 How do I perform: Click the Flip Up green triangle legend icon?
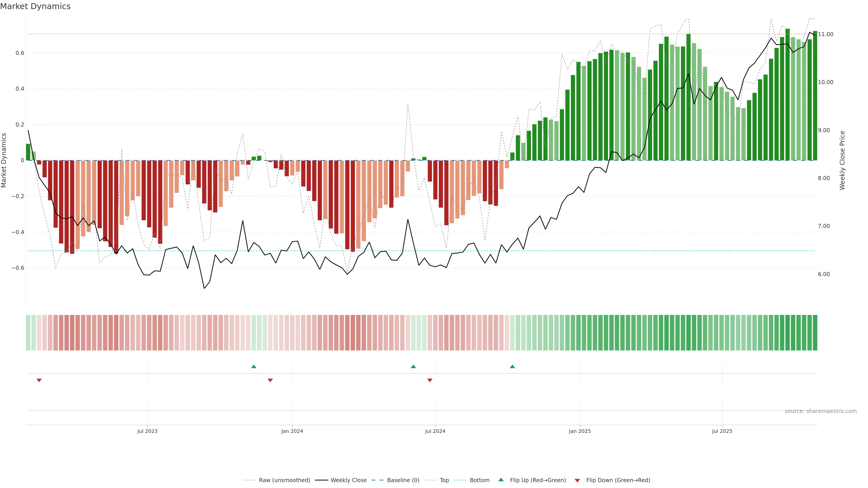[x=501, y=480]
